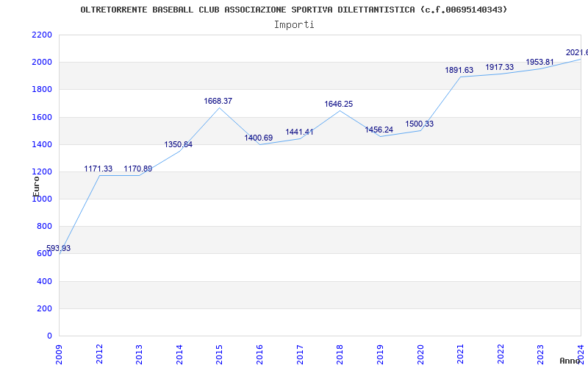
Task: Select the 1668.37 peak label
Action: click(218, 101)
